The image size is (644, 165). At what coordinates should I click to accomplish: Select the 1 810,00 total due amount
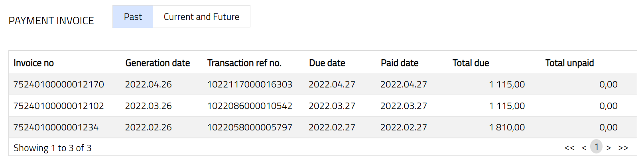click(x=507, y=127)
